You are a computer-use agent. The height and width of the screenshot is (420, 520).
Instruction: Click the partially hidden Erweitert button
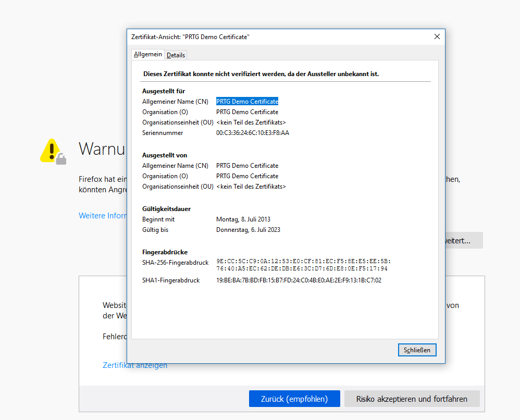(464, 241)
